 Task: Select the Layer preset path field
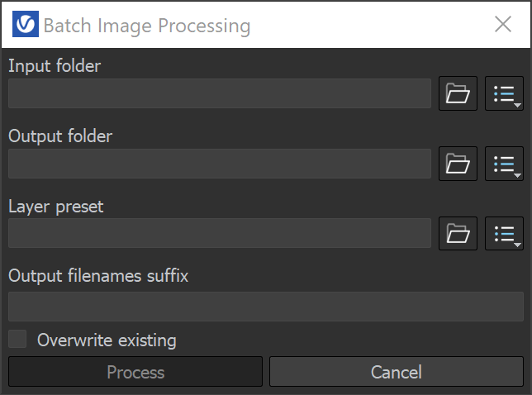point(220,233)
